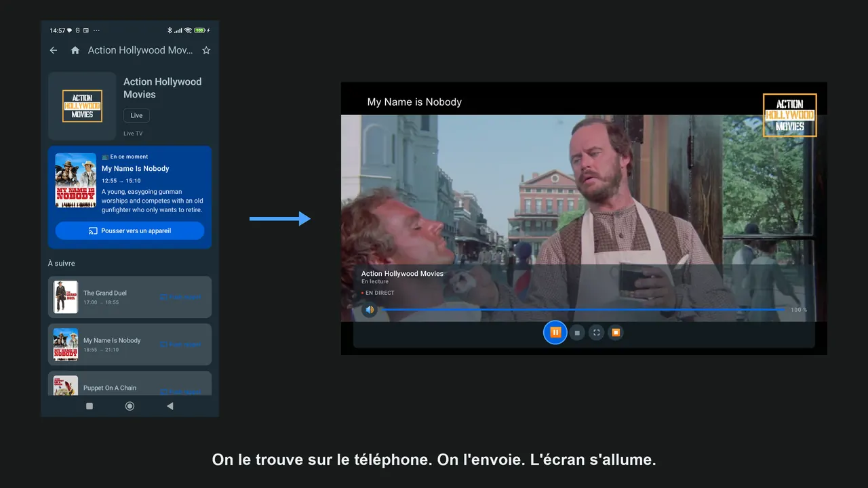Tap the back arrow in phone header
Viewport: 868px width, 488px height.
[54, 50]
